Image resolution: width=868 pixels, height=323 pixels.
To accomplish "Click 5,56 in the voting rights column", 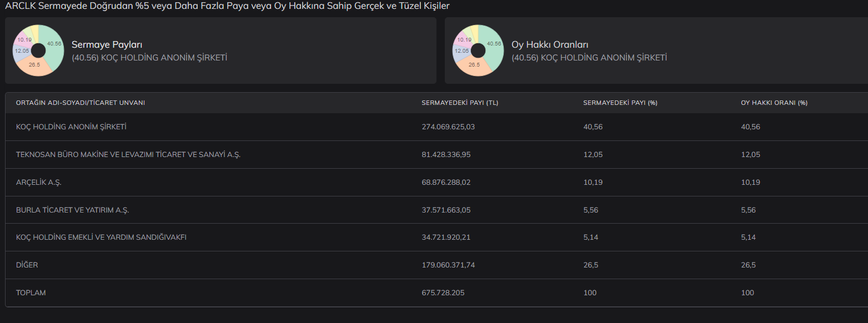I will (x=748, y=210).
